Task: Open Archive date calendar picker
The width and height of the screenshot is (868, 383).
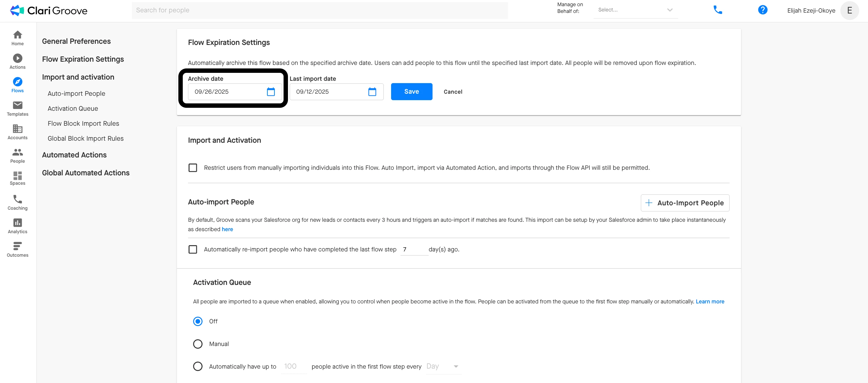Action: [x=271, y=92]
